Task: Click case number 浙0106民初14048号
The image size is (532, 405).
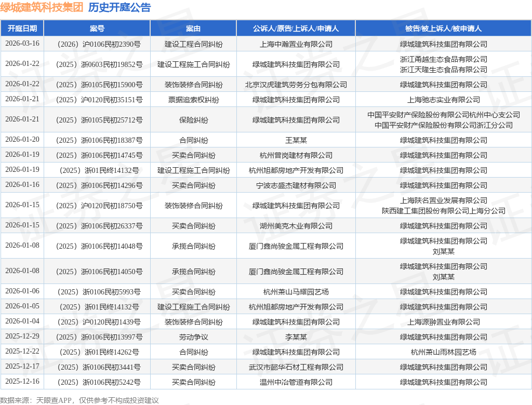Action: coord(99,246)
